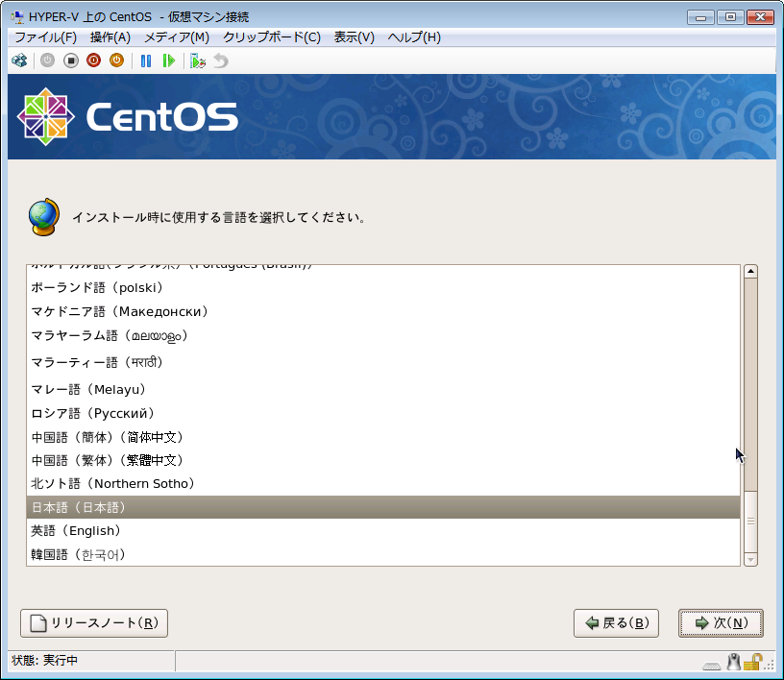Take a snapshot using the toolbar icon
784x680 pixels.
click(x=198, y=61)
